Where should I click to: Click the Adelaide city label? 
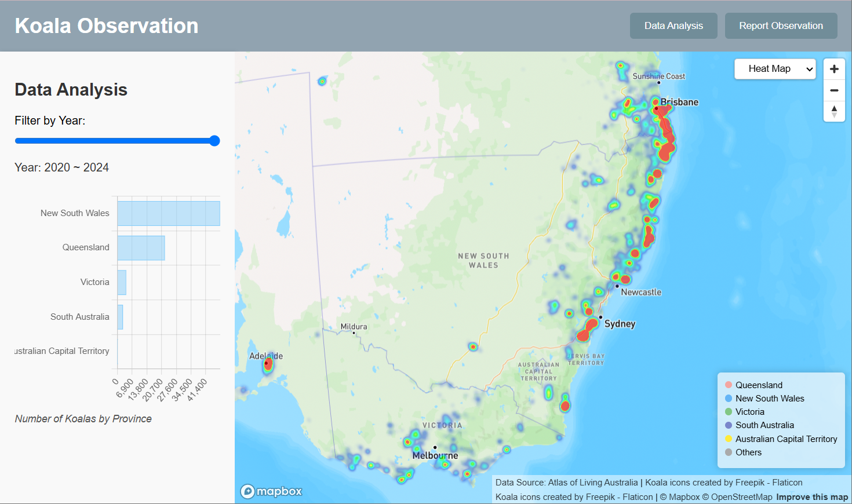tap(266, 356)
